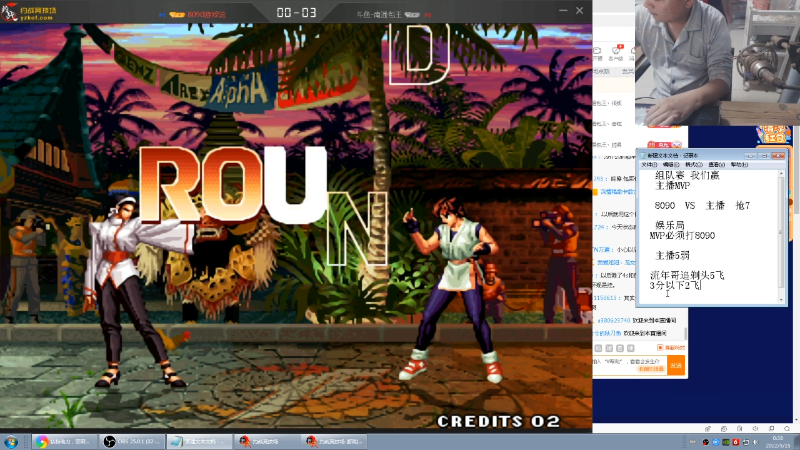
Task: Click the orange send button in chat
Action: click(x=676, y=365)
